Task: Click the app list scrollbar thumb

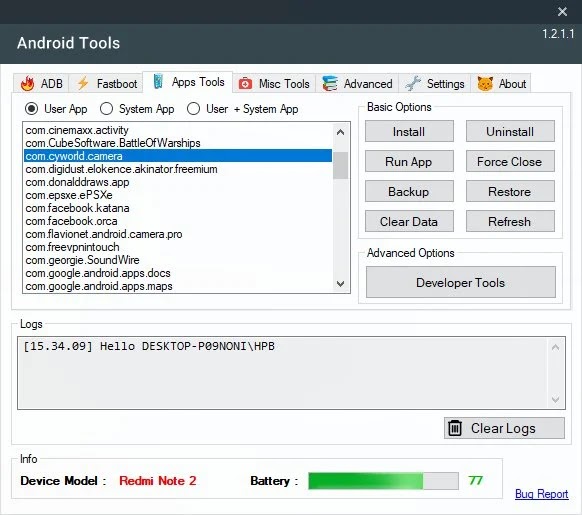Action: (x=340, y=165)
